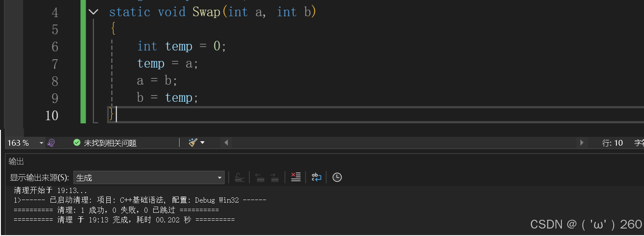644x236 pixels.
Task: Go to next message icon
Action: coord(274,177)
